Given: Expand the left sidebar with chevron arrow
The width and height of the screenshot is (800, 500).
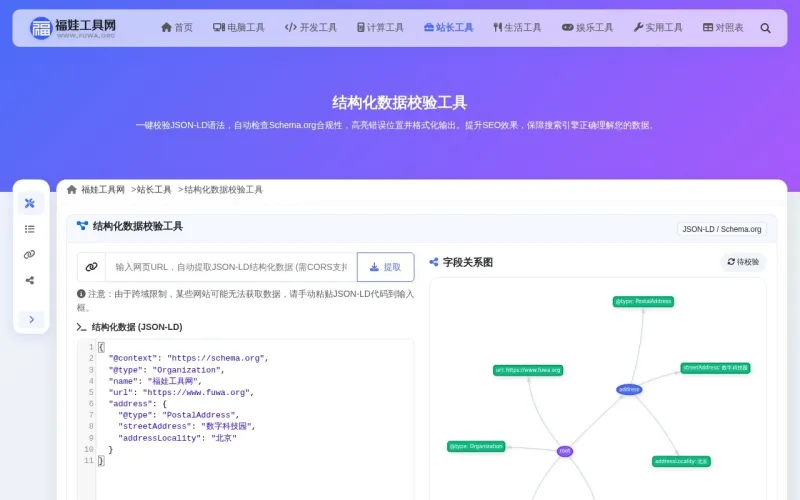Looking at the screenshot, I should 31,319.
